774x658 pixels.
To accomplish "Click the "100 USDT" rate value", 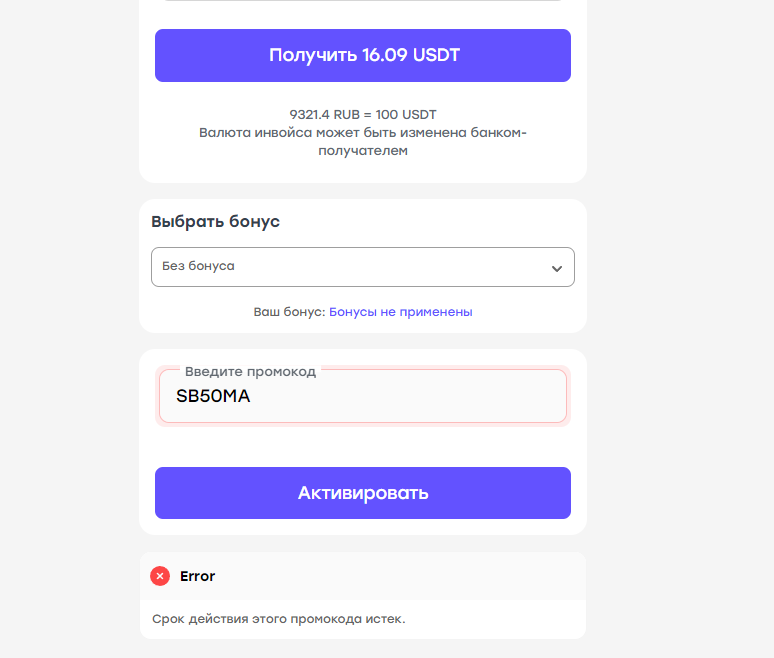I will click(x=406, y=115).
